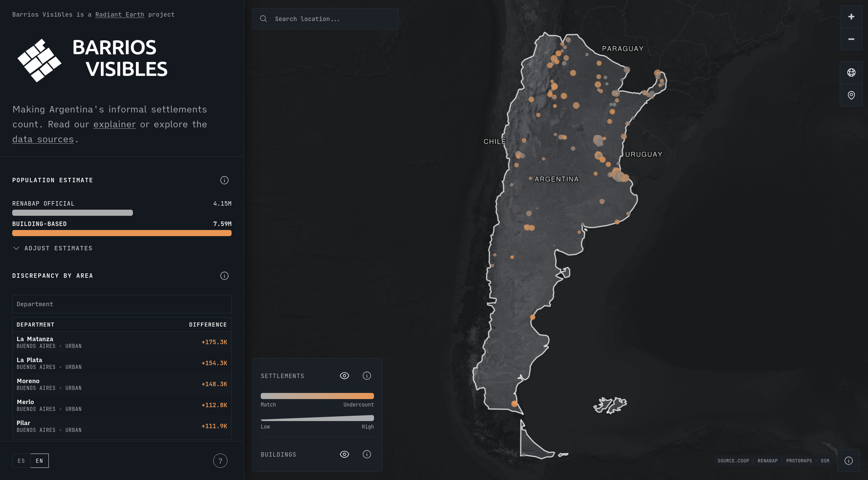Open Settlements layer info icon
This screenshot has width=868, height=480.
click(367, 376)
